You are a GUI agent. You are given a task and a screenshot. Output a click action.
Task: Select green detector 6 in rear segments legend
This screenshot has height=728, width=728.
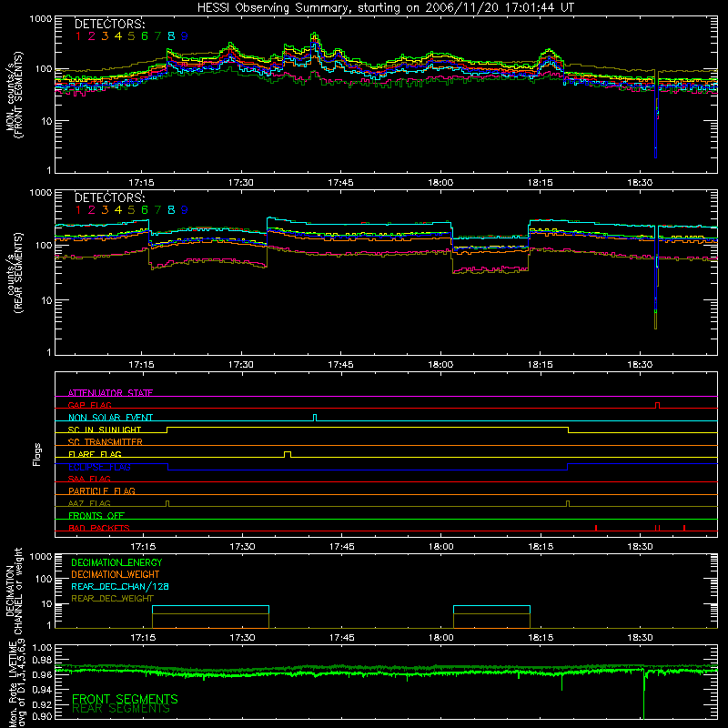(x=145, y=210)
